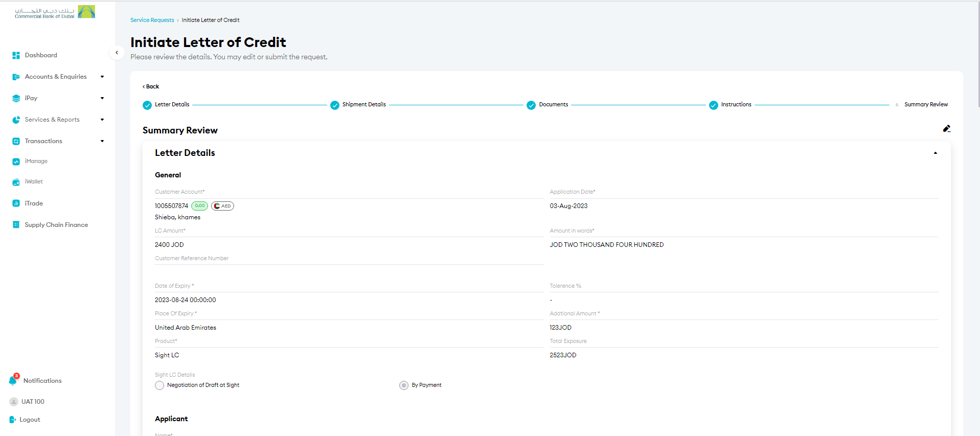Open the Supply Chain Finance menu item
Screen dimensions: 980x436
pos(56,225)
